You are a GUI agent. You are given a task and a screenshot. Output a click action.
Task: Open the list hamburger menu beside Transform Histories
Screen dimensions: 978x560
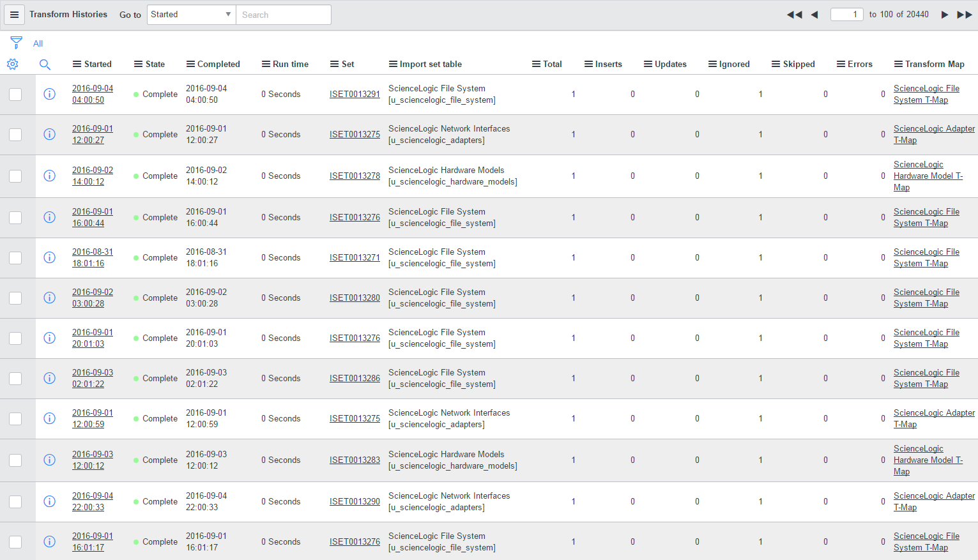pos(14,15)
